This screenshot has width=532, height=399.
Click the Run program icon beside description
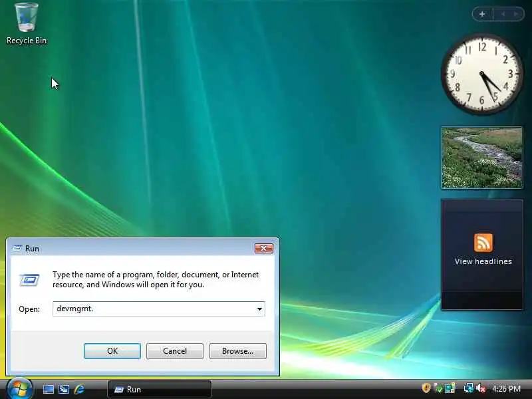tap(29, 280)
